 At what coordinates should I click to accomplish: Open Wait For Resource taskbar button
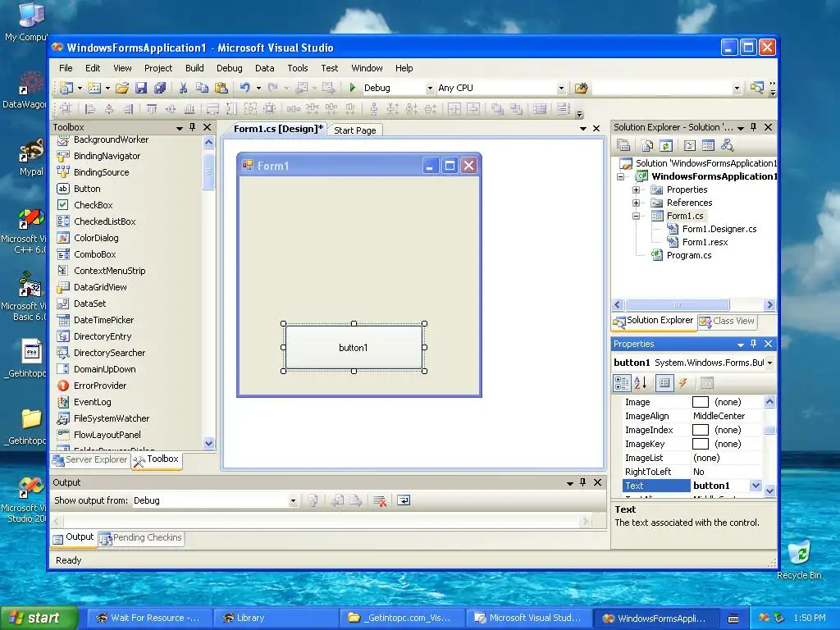(149, 618)
